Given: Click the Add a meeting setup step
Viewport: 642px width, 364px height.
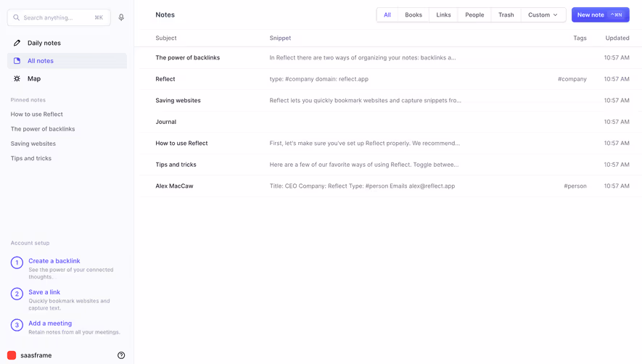Looking at the screenshot, I should coord(50,323).
